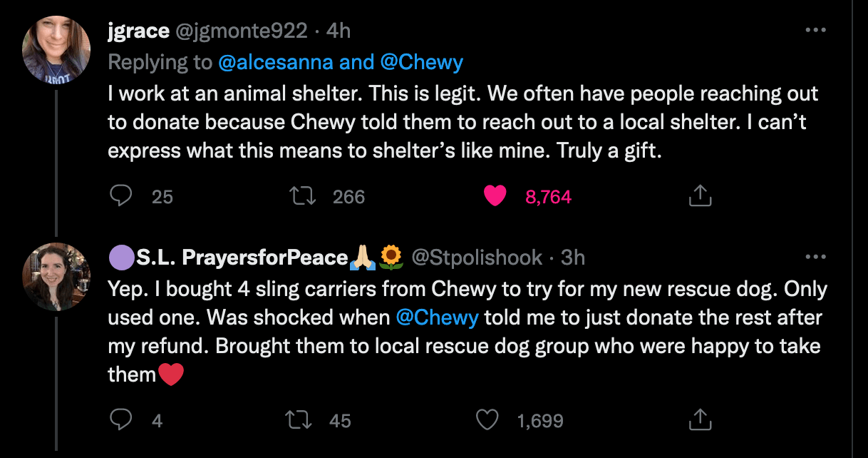The image size is (868, 458).
Task: Go to the @Stpolishook handle
Action: pos(477,257)
